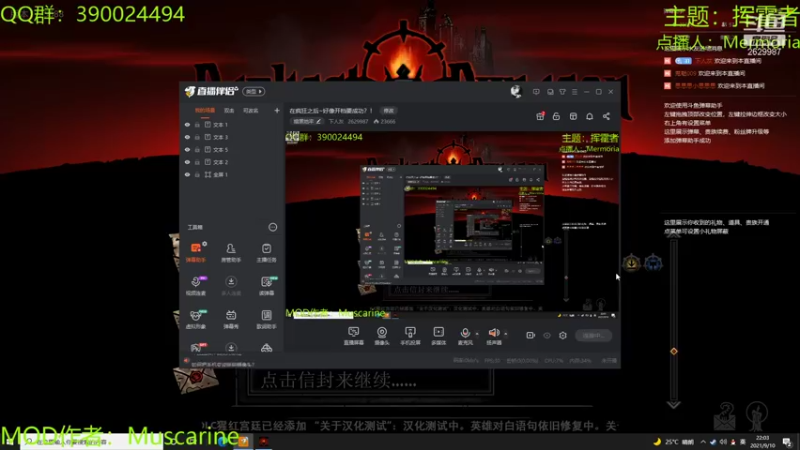Screen dimensions: 800x450
Task: Click the edit title button beside stream title
Action: tap(389, 111)
